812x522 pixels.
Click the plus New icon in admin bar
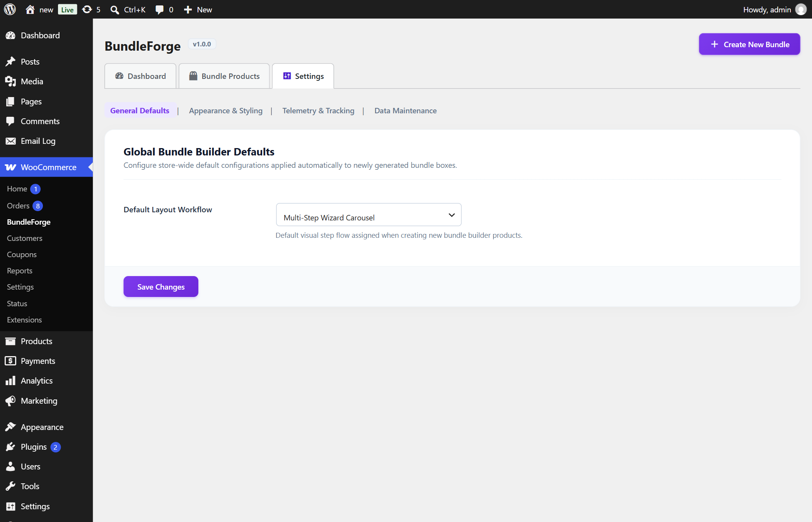(x=188, y=10)
